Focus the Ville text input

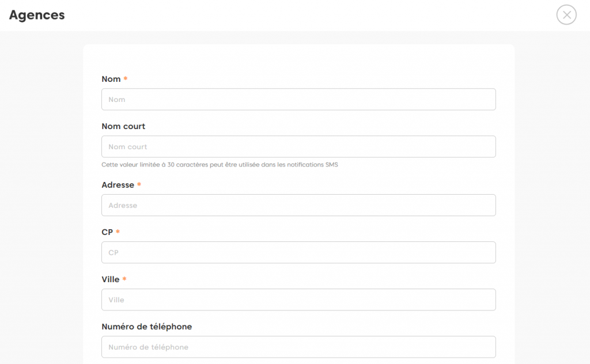pyautogui.click(x=298, y=300)
